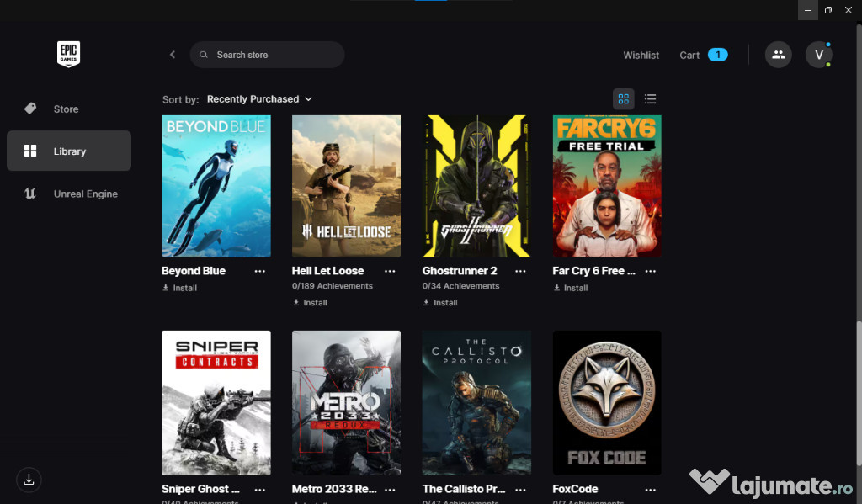Click the Beyond Blue title text
This screenshot has height=504, width=862.
coord(194,271)
